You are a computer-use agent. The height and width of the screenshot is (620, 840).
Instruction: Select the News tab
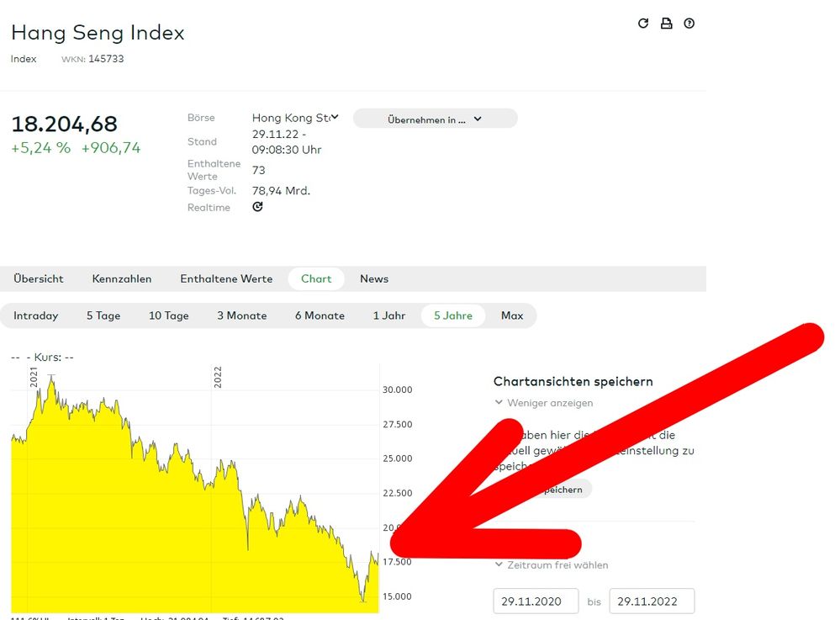(x=374, y=278)
